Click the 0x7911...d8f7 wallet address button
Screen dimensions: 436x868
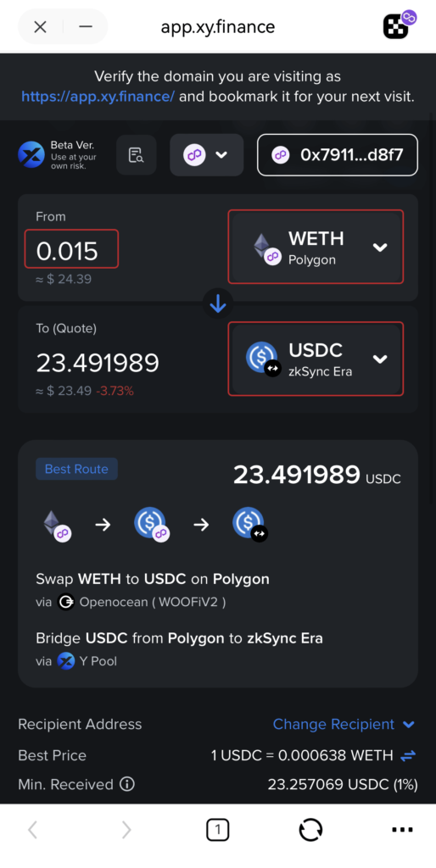338,155
